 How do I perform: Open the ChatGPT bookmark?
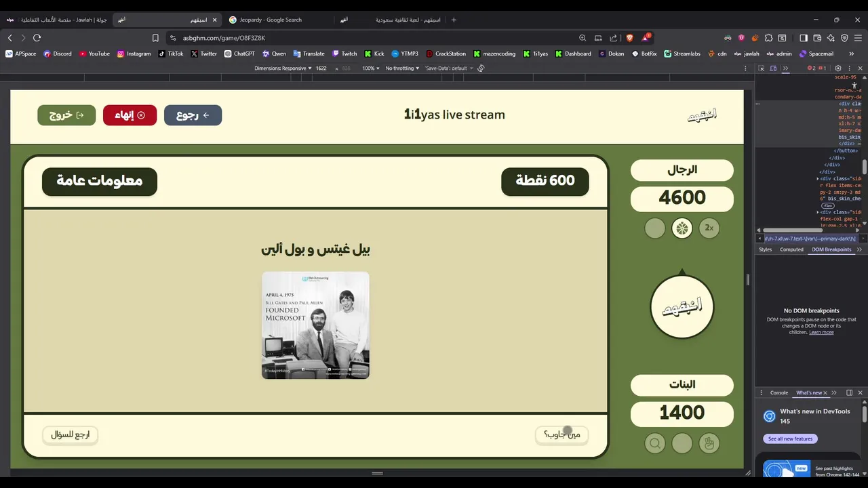click(x=239, y=54)
